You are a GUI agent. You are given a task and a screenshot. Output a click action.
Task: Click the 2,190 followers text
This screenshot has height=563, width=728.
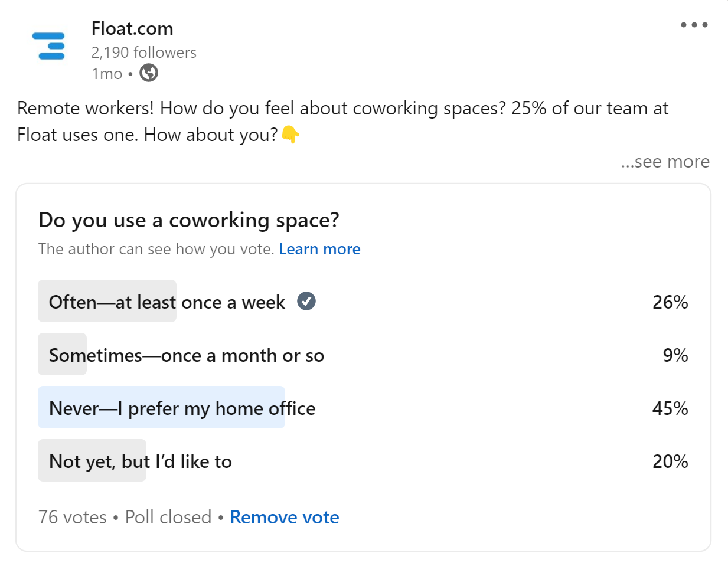pyautogui.click(x=143, y=53)
